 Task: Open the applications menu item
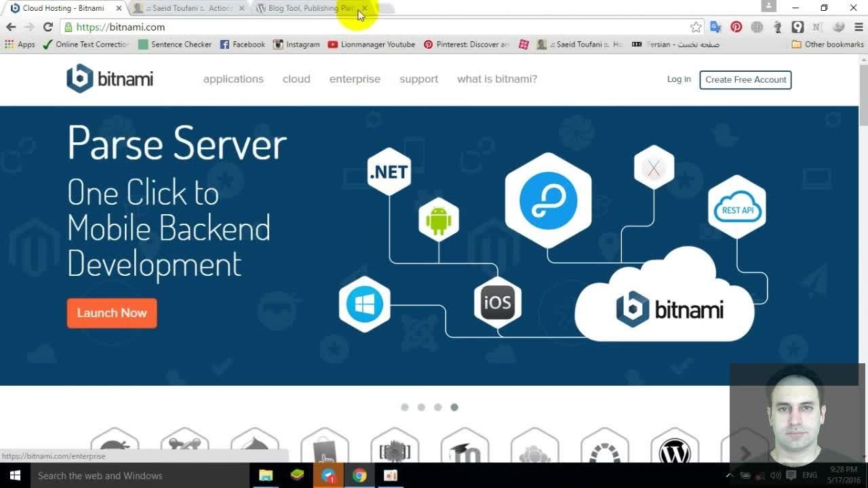233,79
